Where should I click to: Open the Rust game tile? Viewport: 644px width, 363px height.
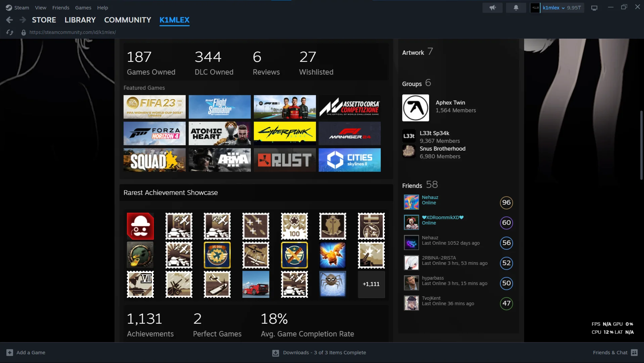(285, 160)
